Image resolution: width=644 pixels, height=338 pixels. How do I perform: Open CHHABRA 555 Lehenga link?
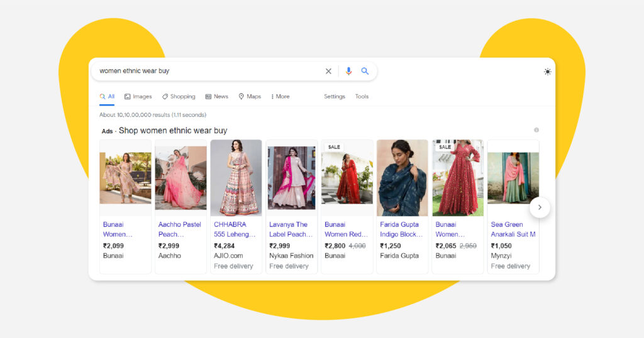click(x=235, y=229)
